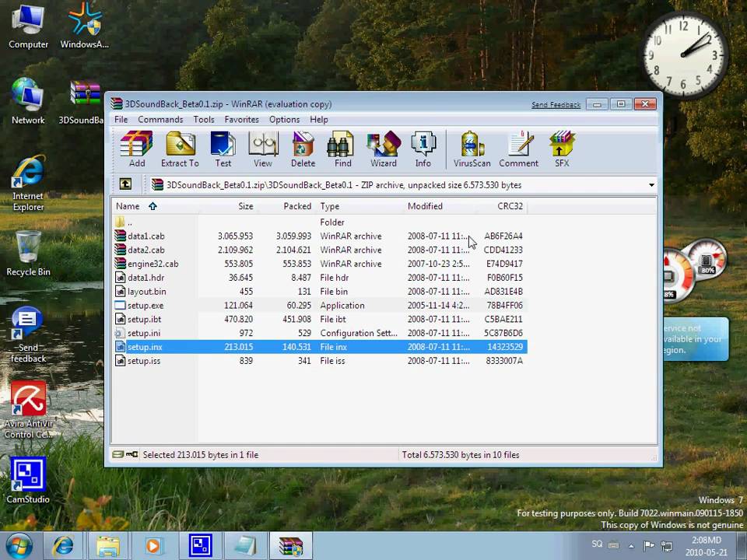
Task: Select Internet Explorer desktop shortcut
Action: [28, 183]
